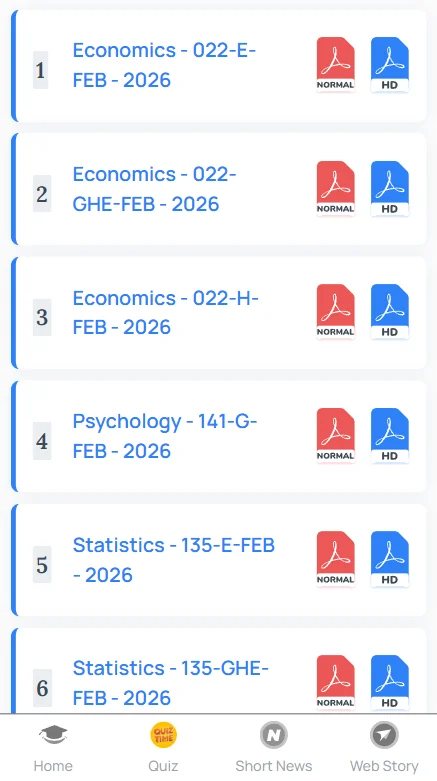Open the HD PDF for Statistics 135-E
The image size is (437, 781).
click(390, 559)
